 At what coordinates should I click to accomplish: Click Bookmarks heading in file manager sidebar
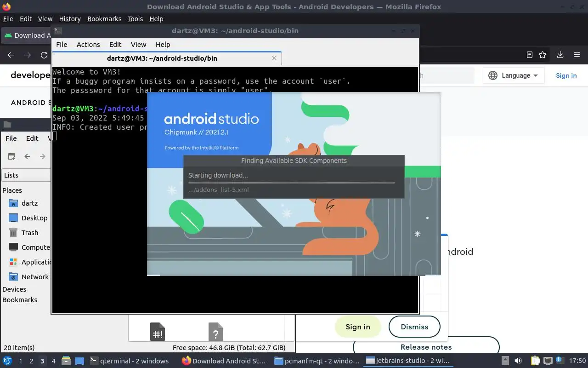click(x=20, y=299)
